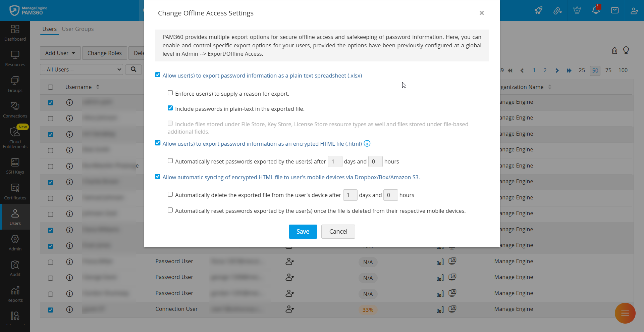Click the info icon beside encrypted HTML option

pyautogui.click(x=367, y=144)
